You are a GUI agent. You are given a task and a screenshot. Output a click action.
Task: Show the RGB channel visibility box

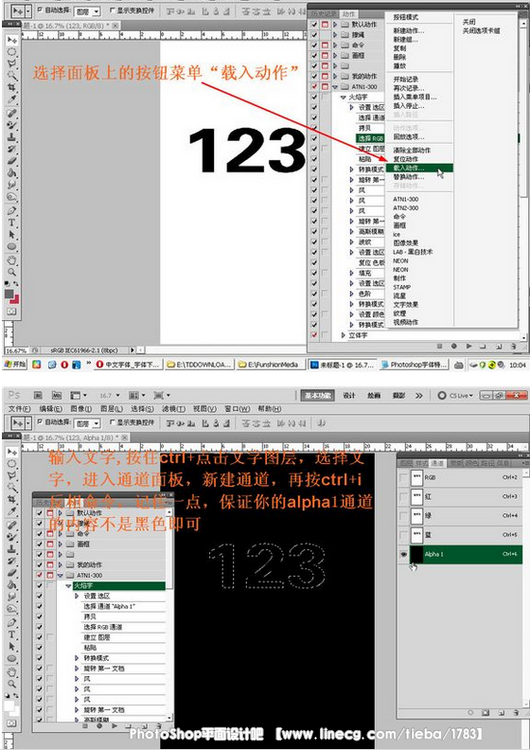pyautogui.click(x=404, y=477)
